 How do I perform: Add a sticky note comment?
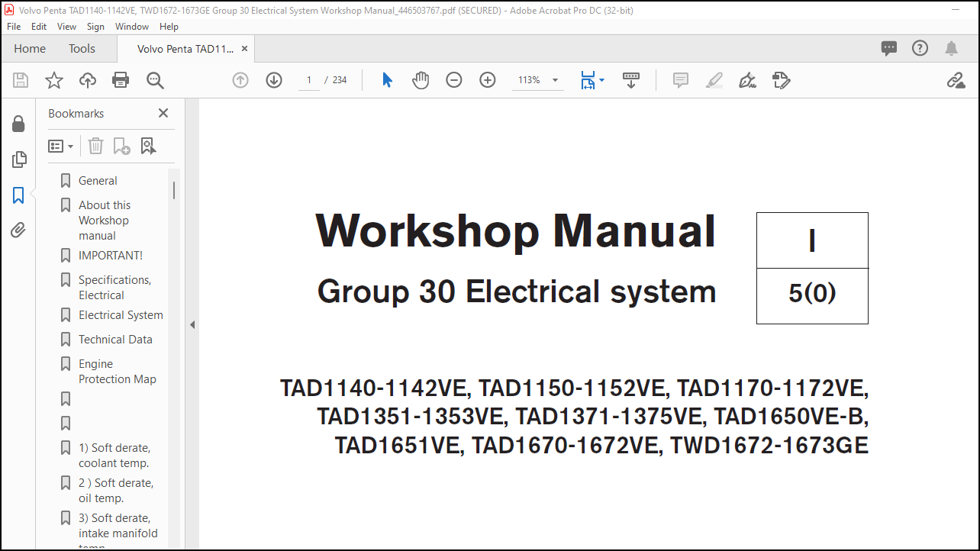[681, 80]
